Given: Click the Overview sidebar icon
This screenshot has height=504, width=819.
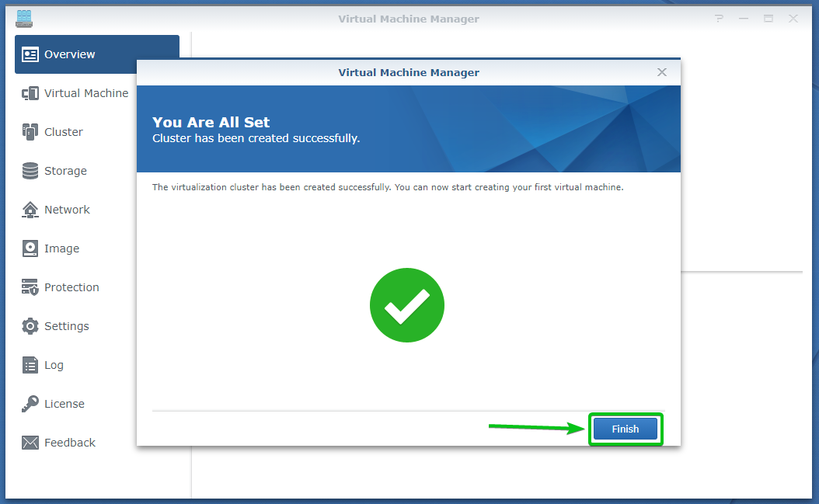Looking at the screenshot, I should coord(30,54).
